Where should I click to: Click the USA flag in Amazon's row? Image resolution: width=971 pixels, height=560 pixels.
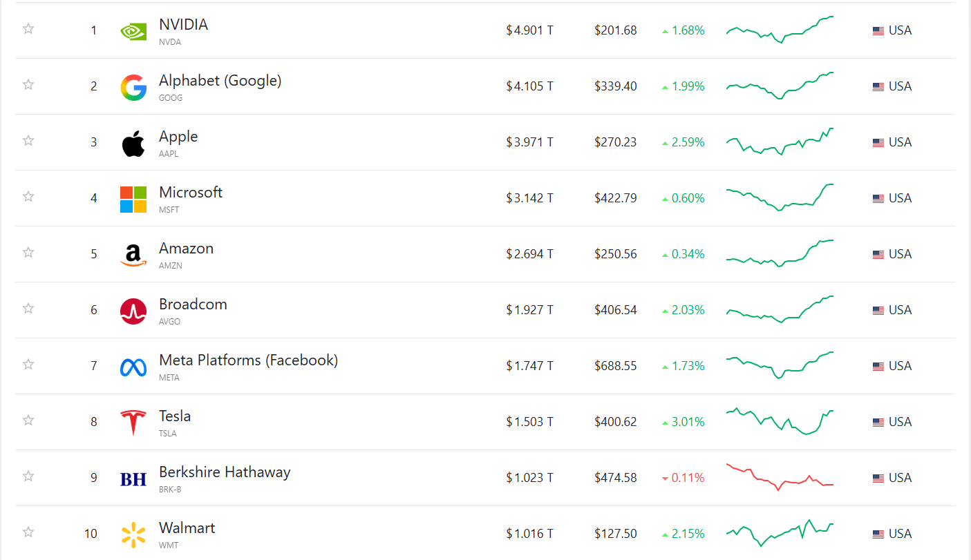coord(878,255)
